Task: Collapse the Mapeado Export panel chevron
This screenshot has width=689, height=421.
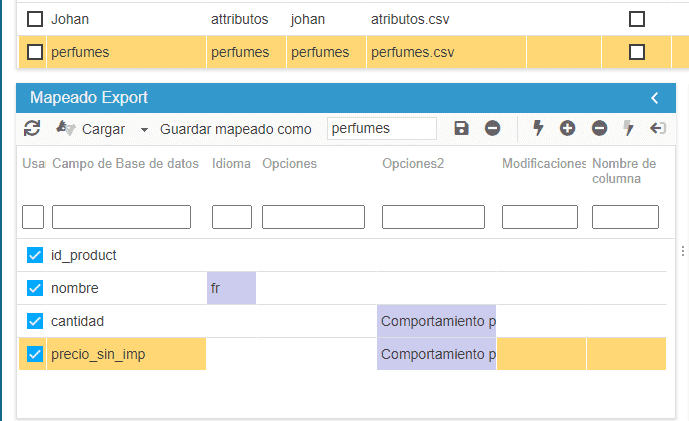Action: 655,98
